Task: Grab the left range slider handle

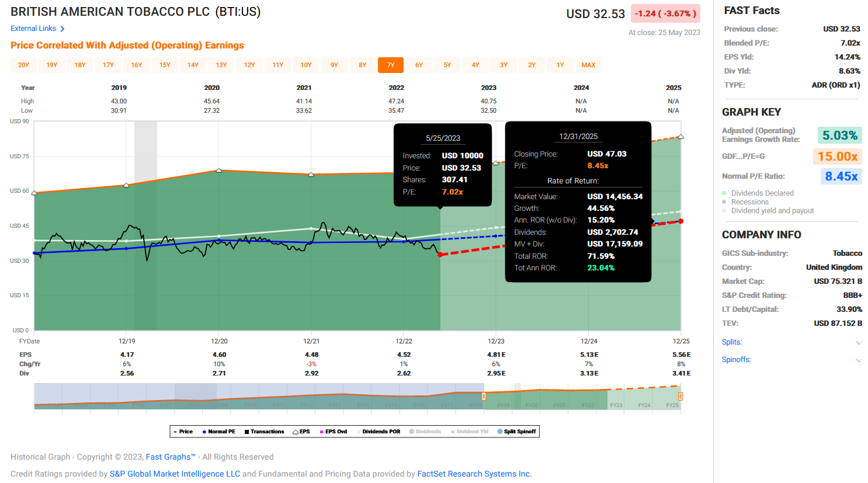Action: tap(484, 397)
